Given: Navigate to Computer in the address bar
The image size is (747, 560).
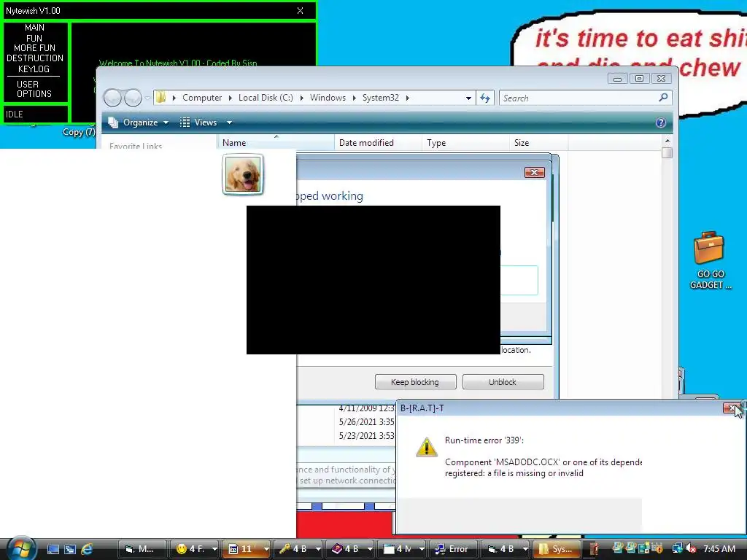Looking at the screenshot, I should tap(202, 98).
